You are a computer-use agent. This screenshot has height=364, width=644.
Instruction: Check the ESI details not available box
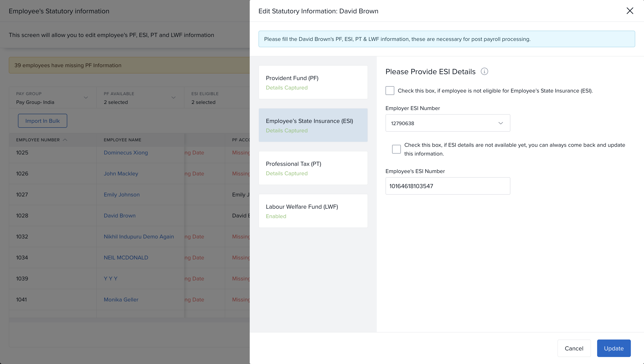(x=396, y=149)
